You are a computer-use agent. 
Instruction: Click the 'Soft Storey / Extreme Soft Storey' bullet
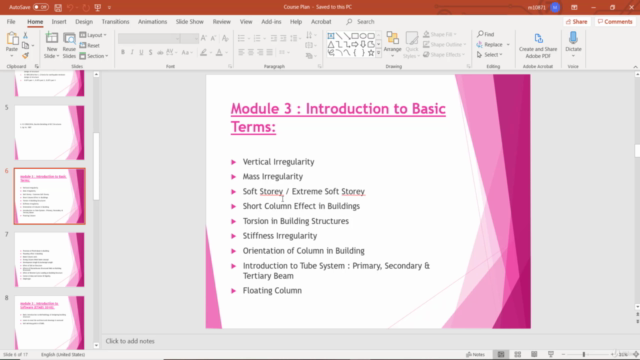304,191
